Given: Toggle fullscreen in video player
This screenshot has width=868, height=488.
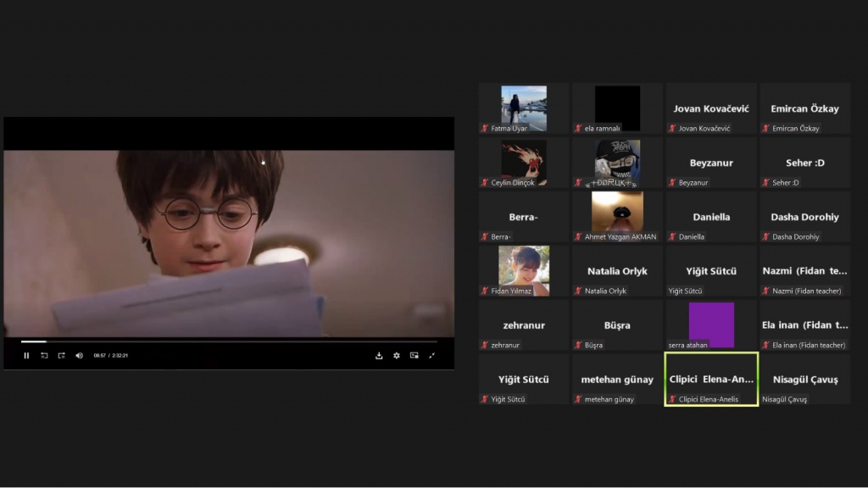Looking at the screenshot, I should click(431, 356).
